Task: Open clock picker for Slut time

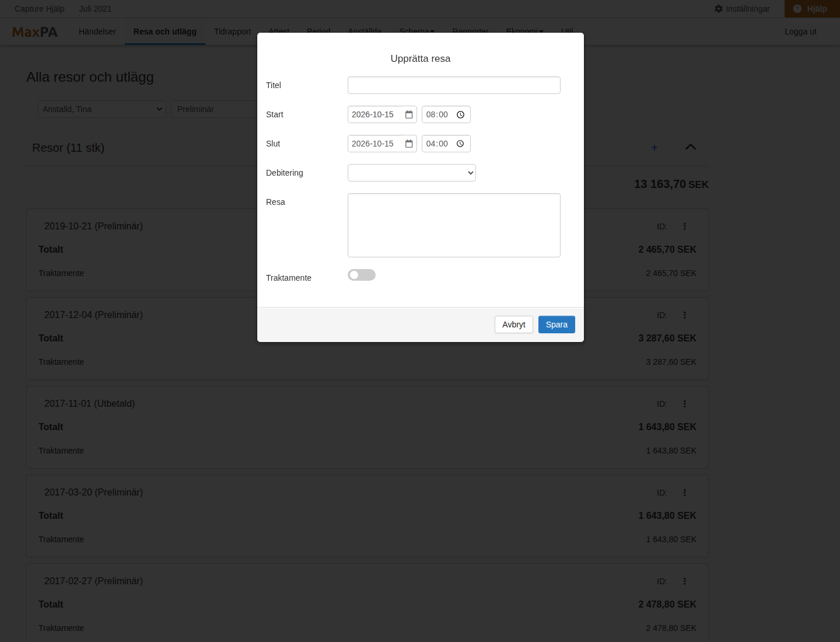Action: pyautogui.click(x=460, y=144)
